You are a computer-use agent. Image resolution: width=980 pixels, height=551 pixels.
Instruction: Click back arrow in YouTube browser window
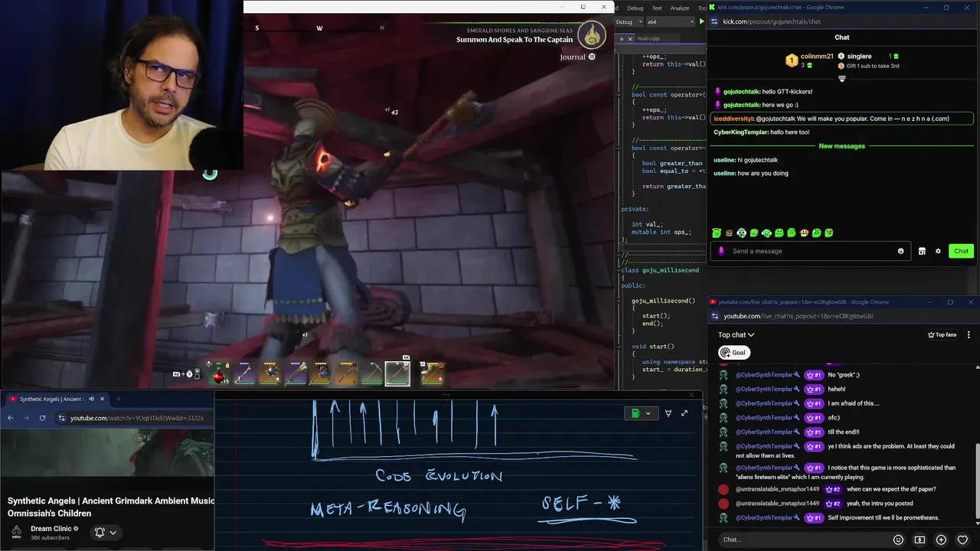pos(10,418)
